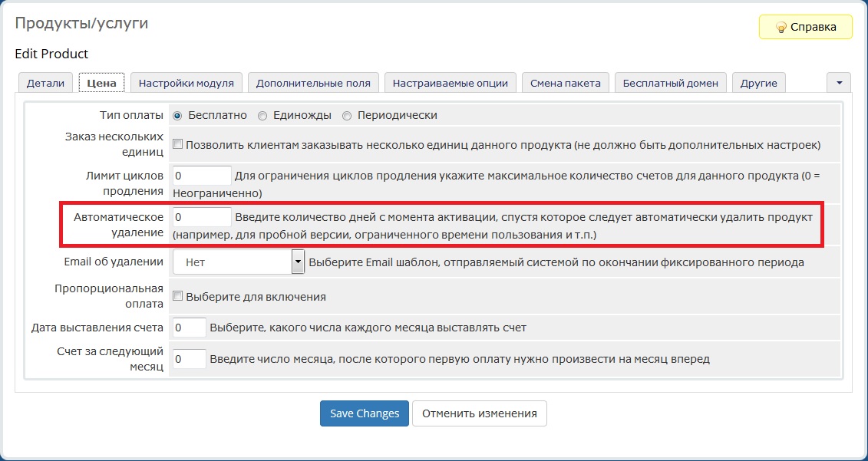
Task: Select the Единожды payment type
Action: 262,116
